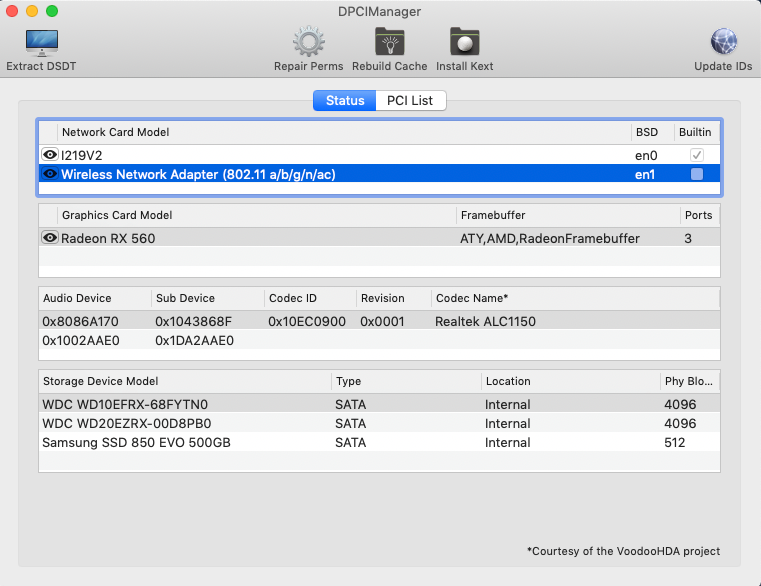Click the eye icon for Wireless Network Adapter
The height and width of the screenshot is (586, 761).
pyautogui.click(x=49, y=174)
